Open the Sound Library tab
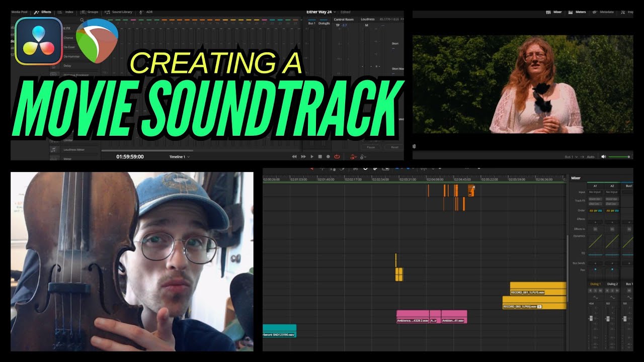The height and width of the screenshot is (362, 644). click(x=119, y=11)
